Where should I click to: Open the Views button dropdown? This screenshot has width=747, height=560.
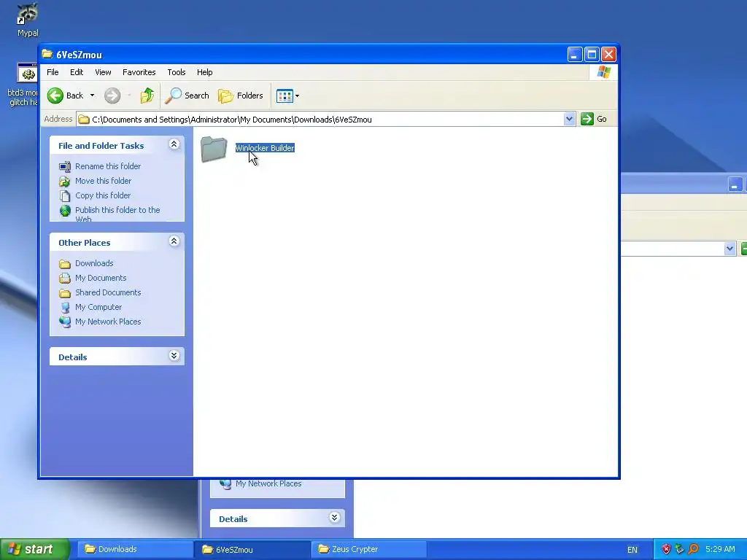point(287,96)
